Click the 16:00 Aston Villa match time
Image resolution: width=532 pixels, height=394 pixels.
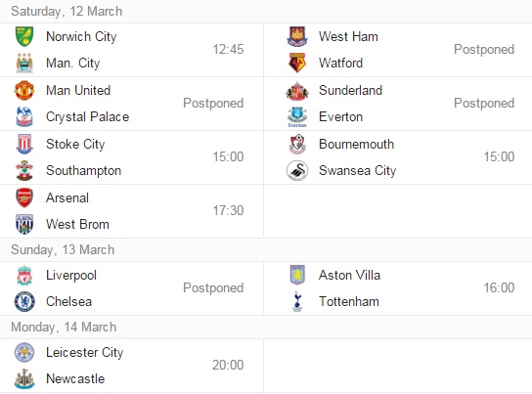pyautogui.click(x=499, y=287)
